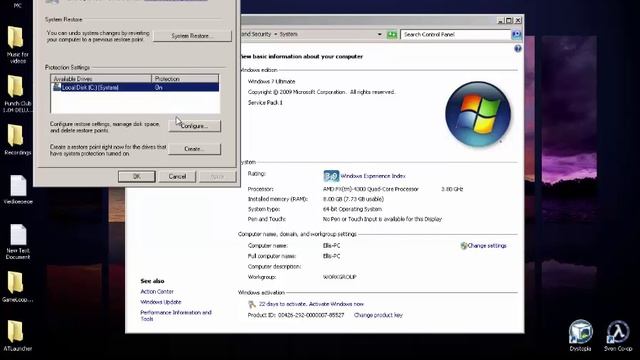Click Activate Windows now link
The height and width of the screenshot is (360, 640).
(336, 304)
